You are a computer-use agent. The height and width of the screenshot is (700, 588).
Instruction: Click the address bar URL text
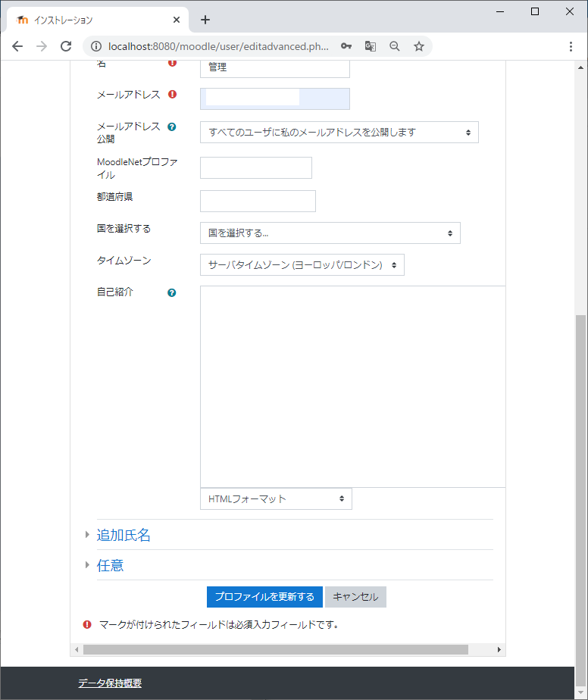[218, 46]
